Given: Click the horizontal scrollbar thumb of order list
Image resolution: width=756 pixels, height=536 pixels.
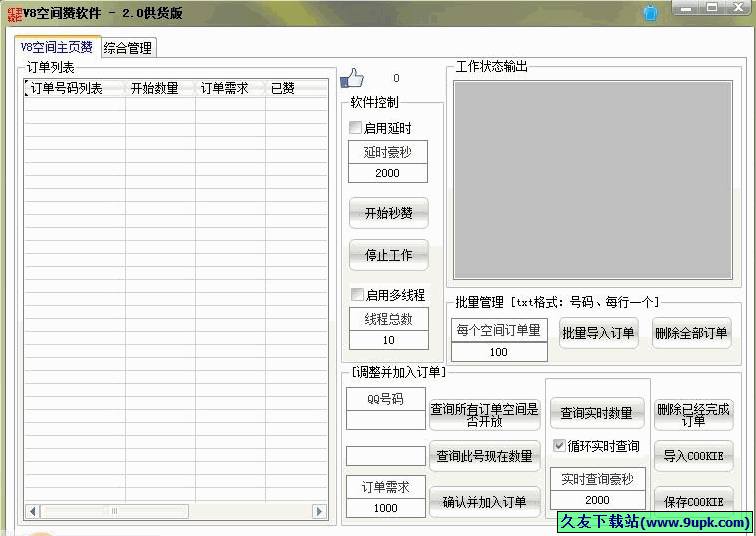Looking at the screenshot, I should tap(115, 511).
